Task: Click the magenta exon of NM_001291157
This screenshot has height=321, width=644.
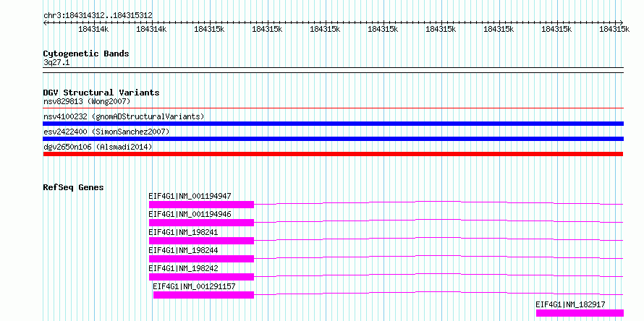Action: (204, 295)
